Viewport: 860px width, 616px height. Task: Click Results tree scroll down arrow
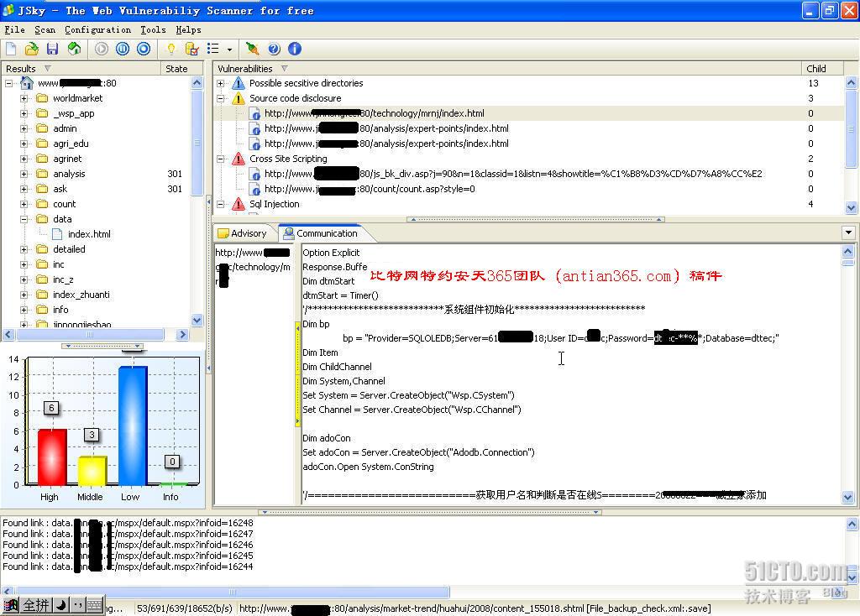click(x=197, y=320)
